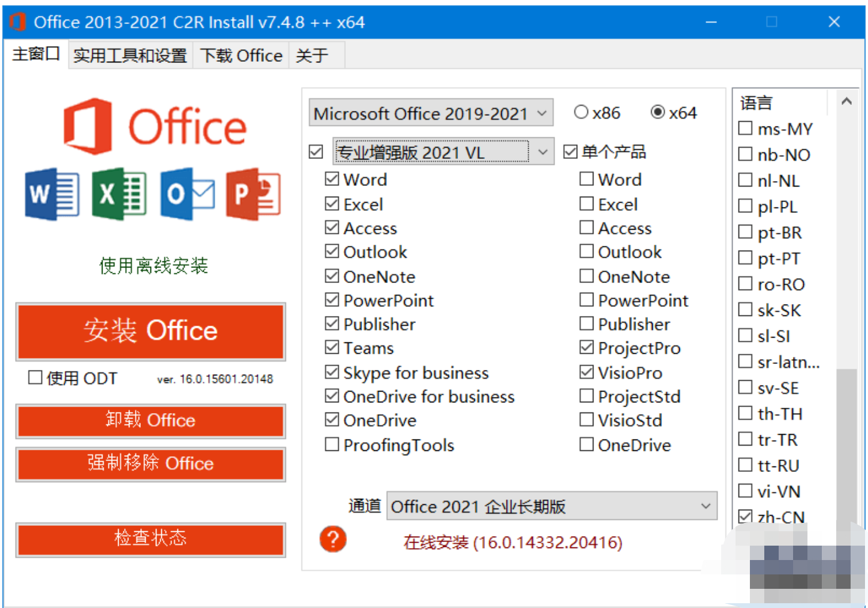Click the PowerPoint app icon in logo area

(x=254, y=194)
